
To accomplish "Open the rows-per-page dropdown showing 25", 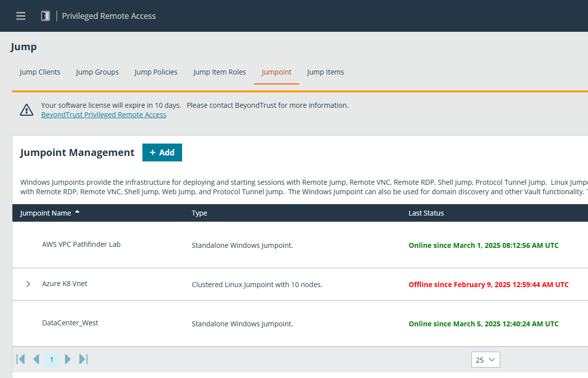I will tap(485, 360).
